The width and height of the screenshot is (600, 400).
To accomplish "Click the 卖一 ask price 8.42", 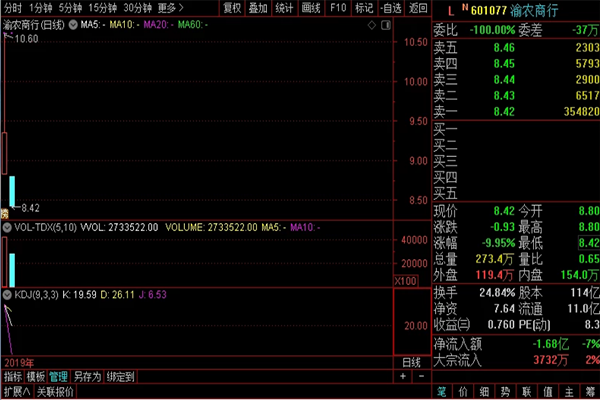I will coord(504,112).
